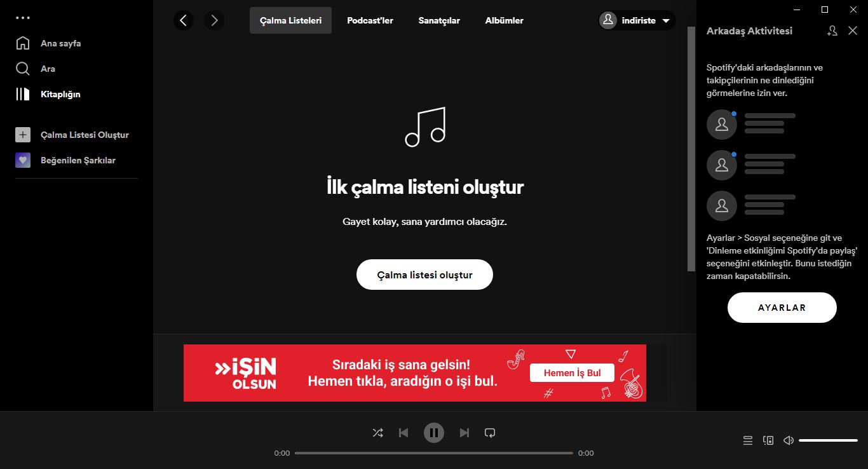Image resolution: width=868 pixels, height=469 pixels.
Task: Adjust the volume slider
Action: (x=829, y=440)
